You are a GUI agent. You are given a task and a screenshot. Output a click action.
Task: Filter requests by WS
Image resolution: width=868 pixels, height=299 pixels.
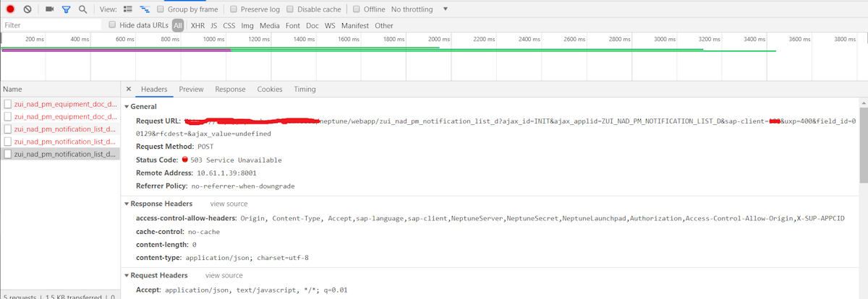(x=330, y=25)
